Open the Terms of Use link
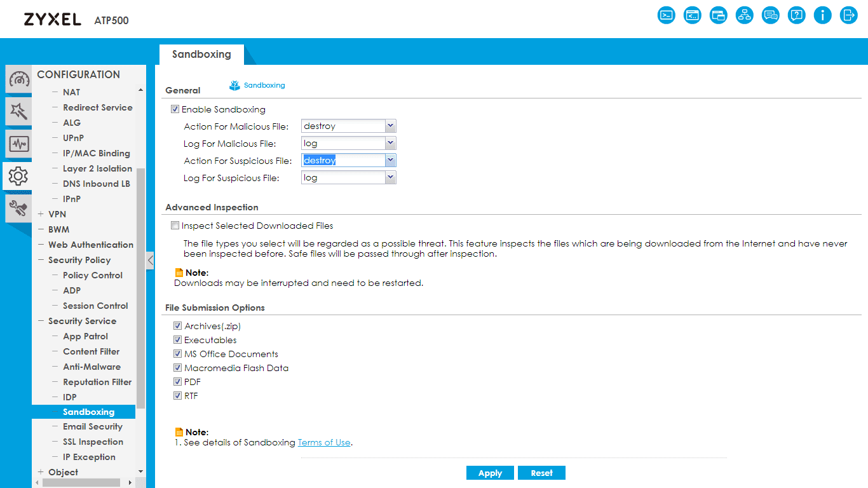Viewport: 868px width, 488px height. coord(324,442)
